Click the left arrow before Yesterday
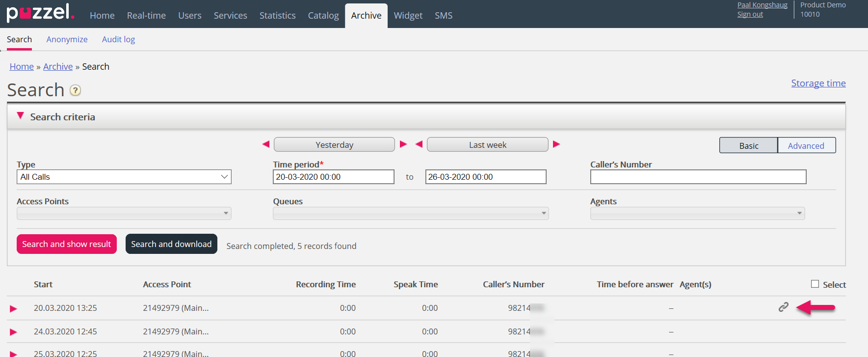This screenshot has width=868, height=357. (266, 144)
